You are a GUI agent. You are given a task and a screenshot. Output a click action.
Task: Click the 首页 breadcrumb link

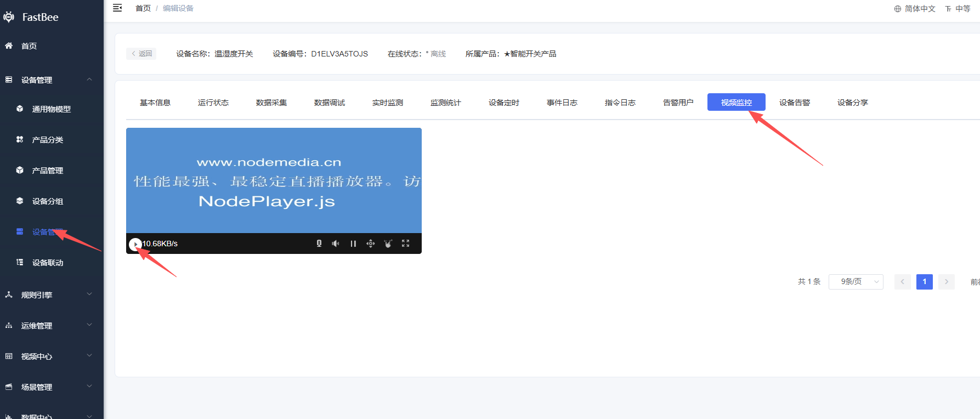point(143,8)
